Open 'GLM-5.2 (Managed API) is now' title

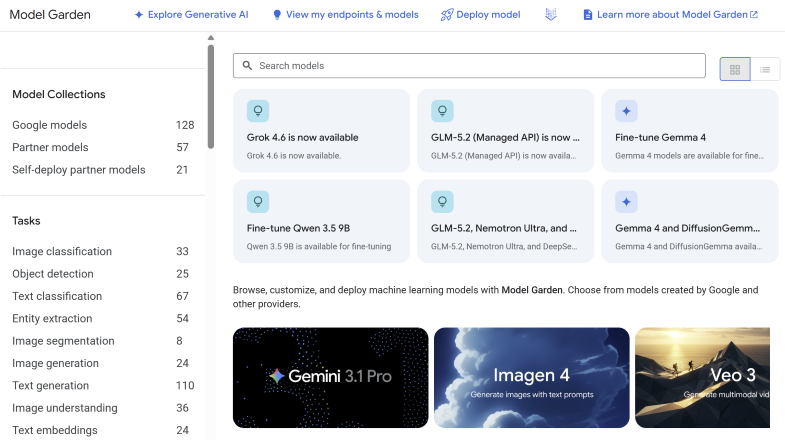click(505, 137)
